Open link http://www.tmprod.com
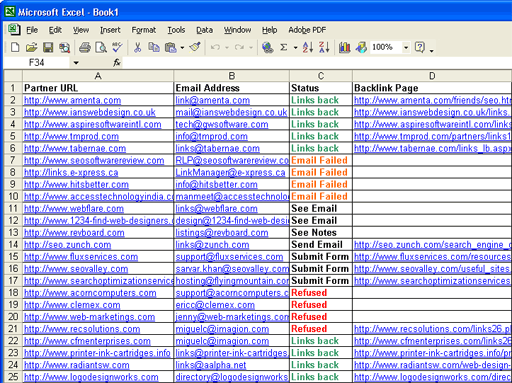 pyautogui.click(x=71, y=136)
